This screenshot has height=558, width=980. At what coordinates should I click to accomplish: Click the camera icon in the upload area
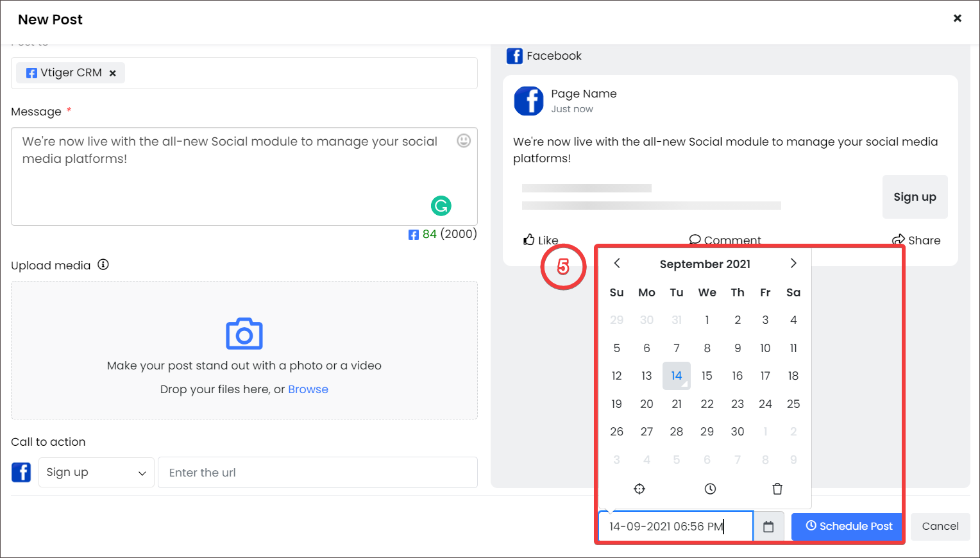244,334
